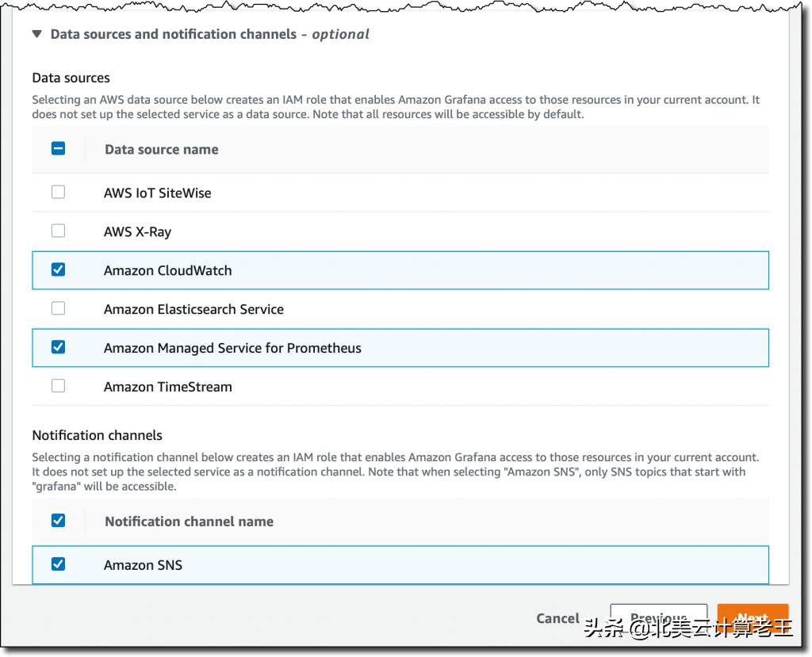The height and width of the screenshot is (657, 812).
Task: Enable the AWS X-Ray data source checkbox
Action: coord(58,231)
